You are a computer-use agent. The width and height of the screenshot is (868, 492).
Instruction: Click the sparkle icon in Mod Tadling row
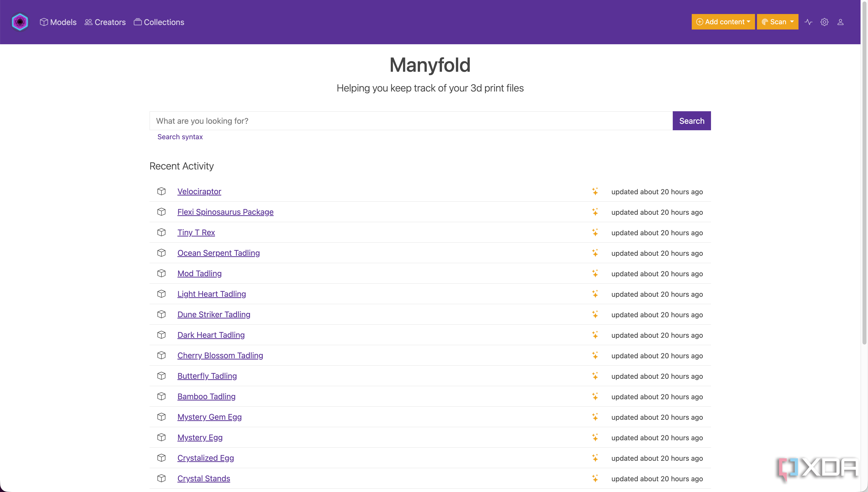595,273
